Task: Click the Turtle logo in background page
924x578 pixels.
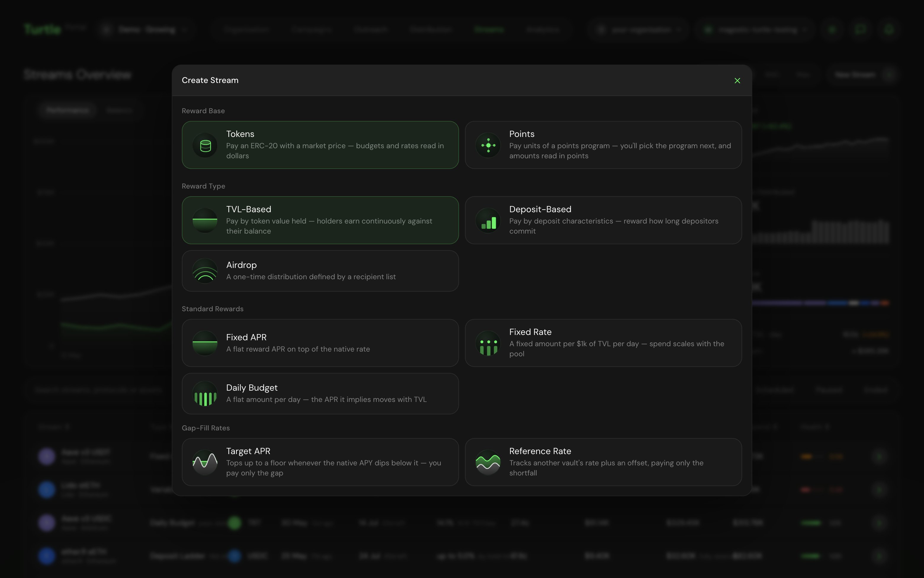Action: click(x=42, y=29)
